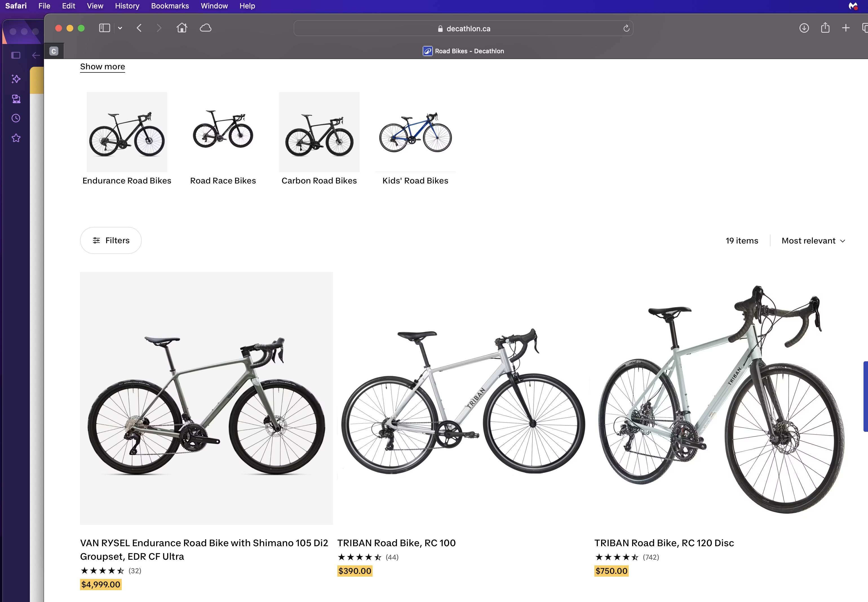Add a new Safari tab
The height and width of the screenshot is (602, 868).
[x=846, y=28]
